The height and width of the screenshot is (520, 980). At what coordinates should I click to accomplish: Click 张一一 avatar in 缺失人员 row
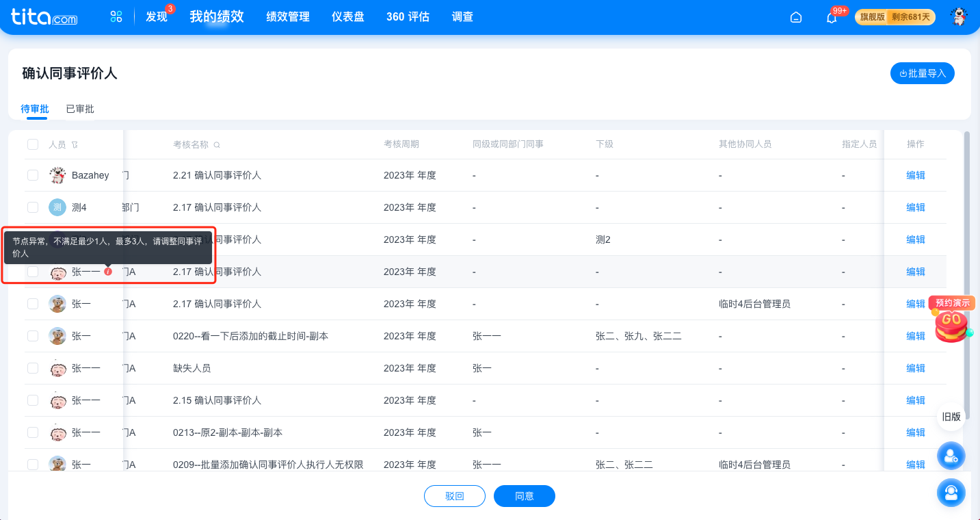click(x=57, y=368)
